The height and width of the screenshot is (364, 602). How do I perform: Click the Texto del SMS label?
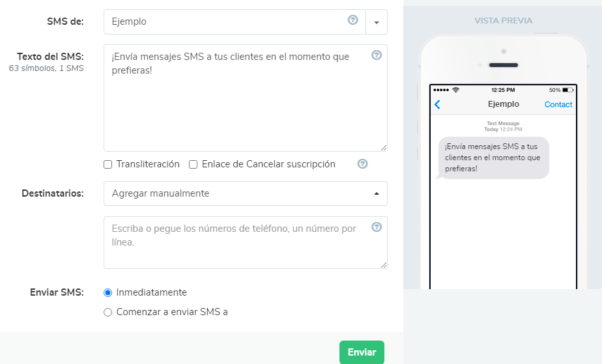pyautogui.click(x=50, y=57)
